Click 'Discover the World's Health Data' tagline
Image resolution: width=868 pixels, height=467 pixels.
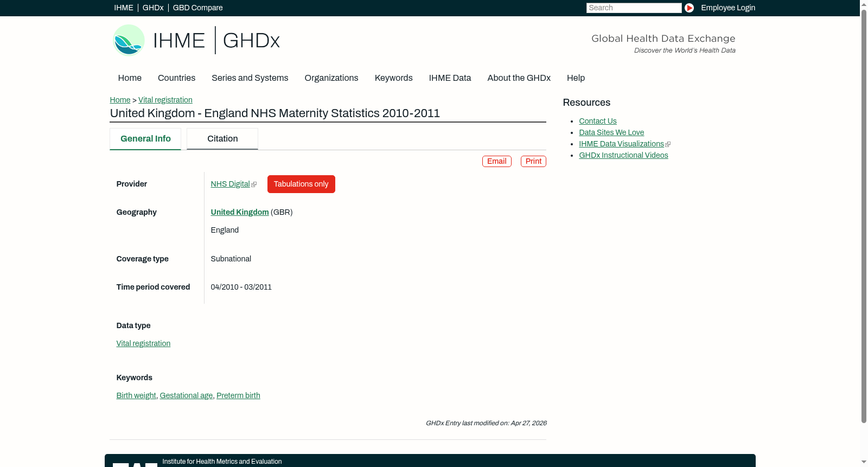click(685, 50)
